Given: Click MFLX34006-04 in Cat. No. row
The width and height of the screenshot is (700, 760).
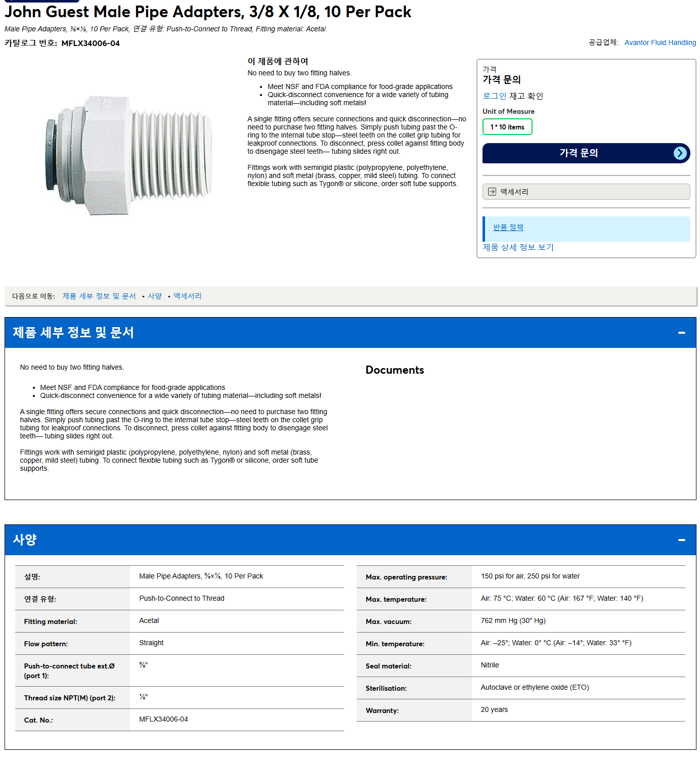Looking at the screenshot, I should 163,719.
